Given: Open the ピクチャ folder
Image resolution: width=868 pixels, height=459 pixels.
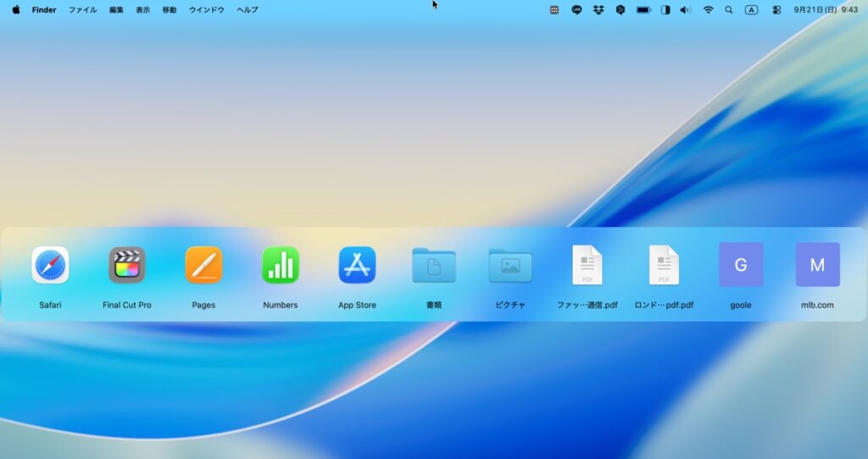Looking at the screenshot, I should [510, 265].
